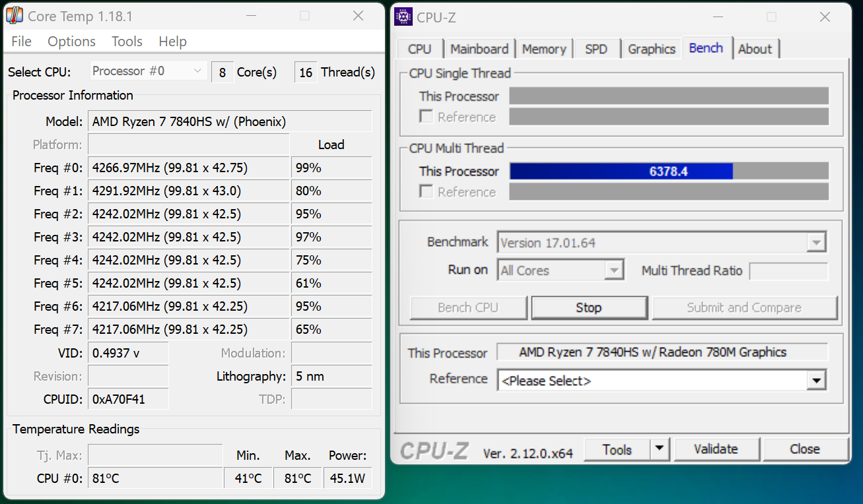The image size is (863, 504).
Task: Click the Close button in CPU-Z
Action: click(805, 450)
